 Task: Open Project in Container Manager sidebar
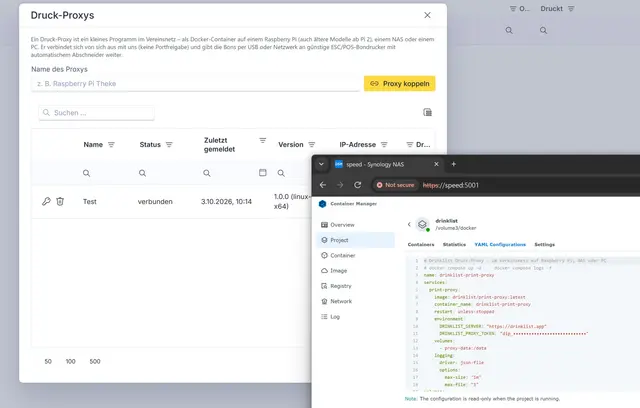pos(356,240)
